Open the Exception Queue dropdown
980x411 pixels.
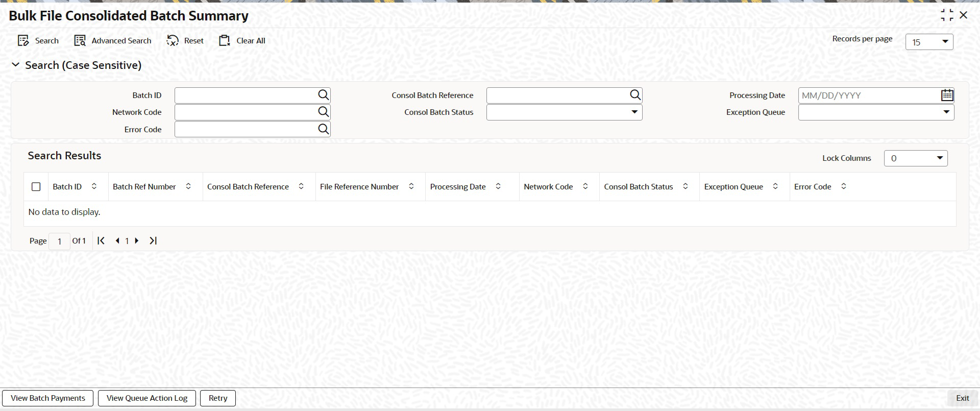pos(876,112)
